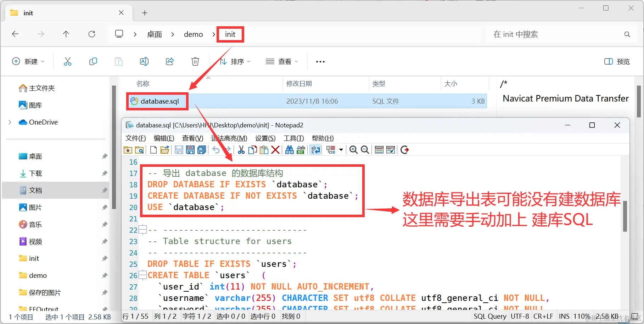Viewport: 644px width, 324px height.
Task: Open the 新建 dropdown in Explorer
Action: [x=28, y=61]
